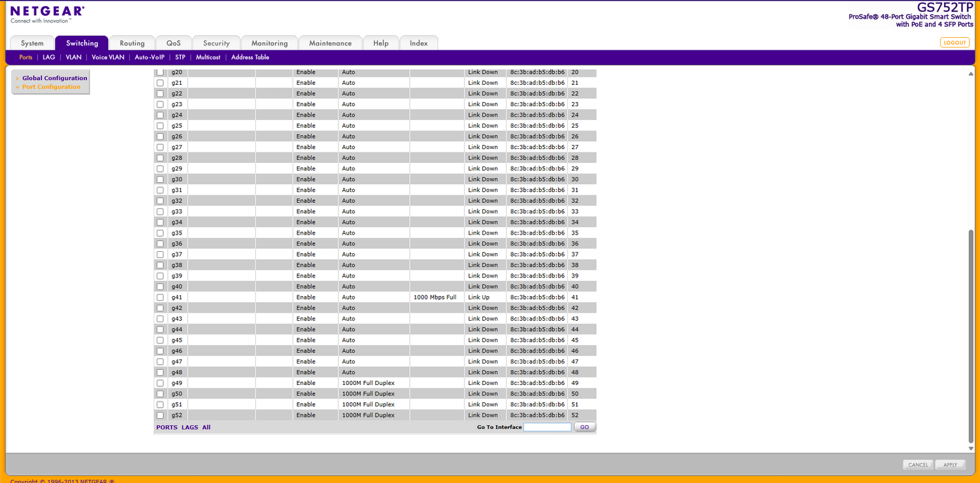Viewport: 980px width, 483px height.
Task: Open the Help tab
Action: (x=380, y=43)
